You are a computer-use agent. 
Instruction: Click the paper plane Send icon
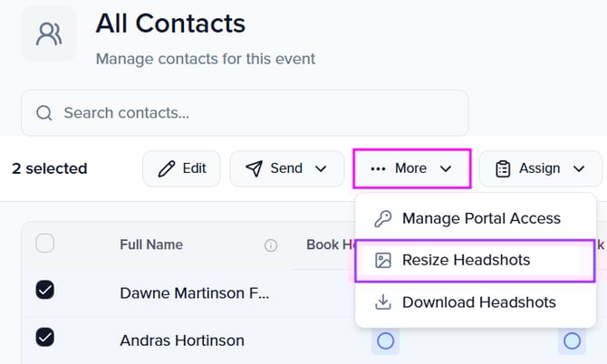(x=255, y=168)
